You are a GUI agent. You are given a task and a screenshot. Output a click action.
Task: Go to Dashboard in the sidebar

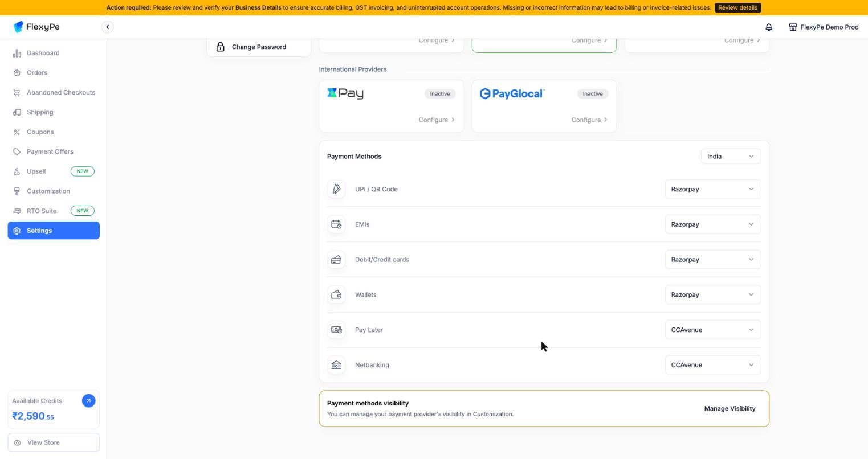[x=54, y=53]
